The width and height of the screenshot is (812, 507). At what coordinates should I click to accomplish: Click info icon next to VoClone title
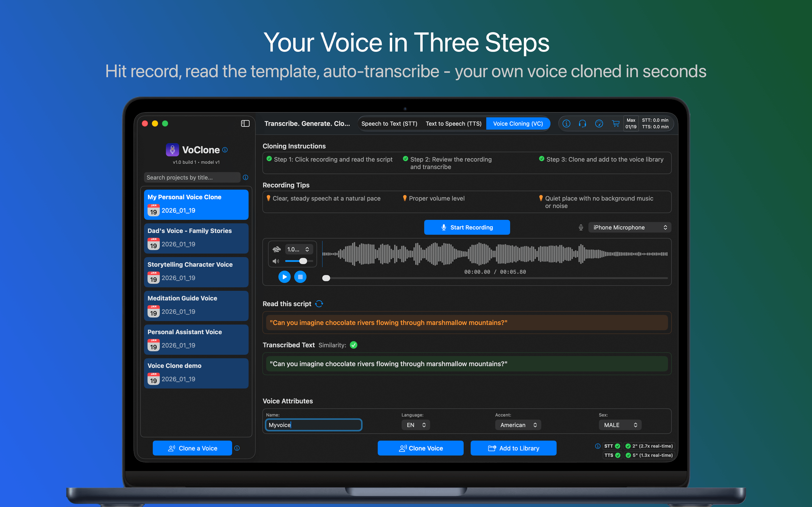click(225, 150)
